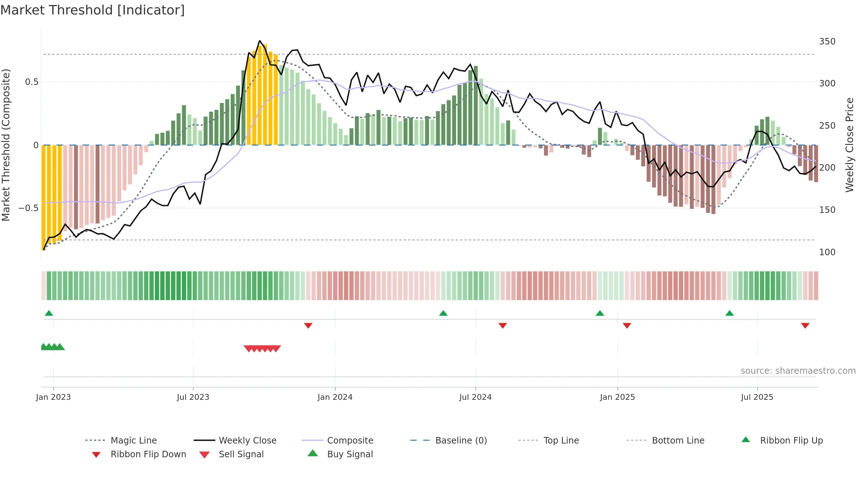Click the −0.5 tick on the left axis
The image size is (868, 488).
28,208
